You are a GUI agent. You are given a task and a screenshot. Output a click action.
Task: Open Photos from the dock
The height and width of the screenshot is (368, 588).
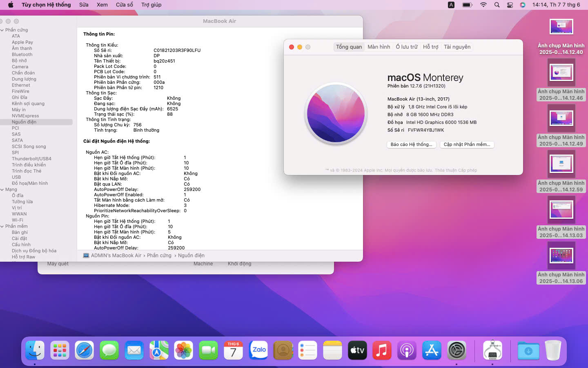[184, 350]
